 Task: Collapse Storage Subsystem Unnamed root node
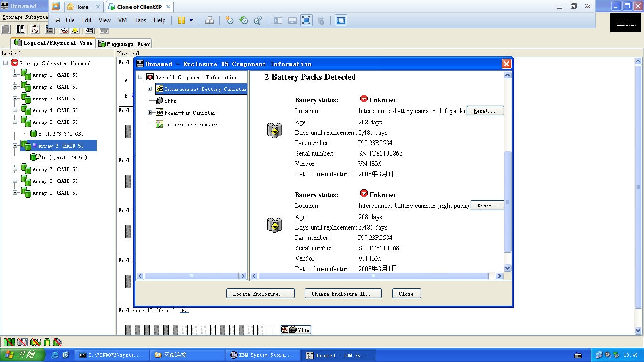[x=5, y=63]
